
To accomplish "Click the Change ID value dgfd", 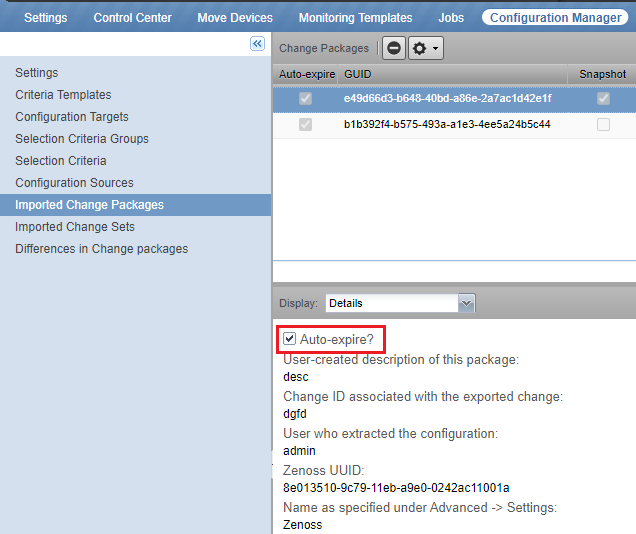I will click(x=295, y=414).
